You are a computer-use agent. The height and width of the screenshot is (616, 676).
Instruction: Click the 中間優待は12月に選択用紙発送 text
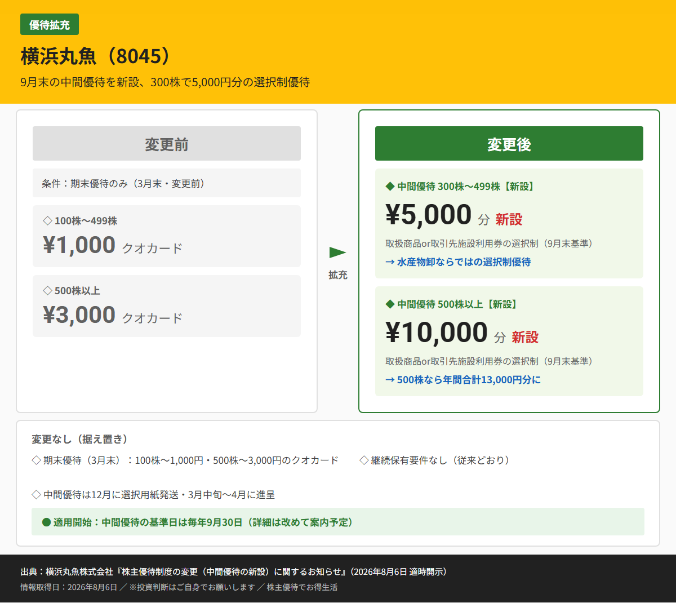coord(159,494)
